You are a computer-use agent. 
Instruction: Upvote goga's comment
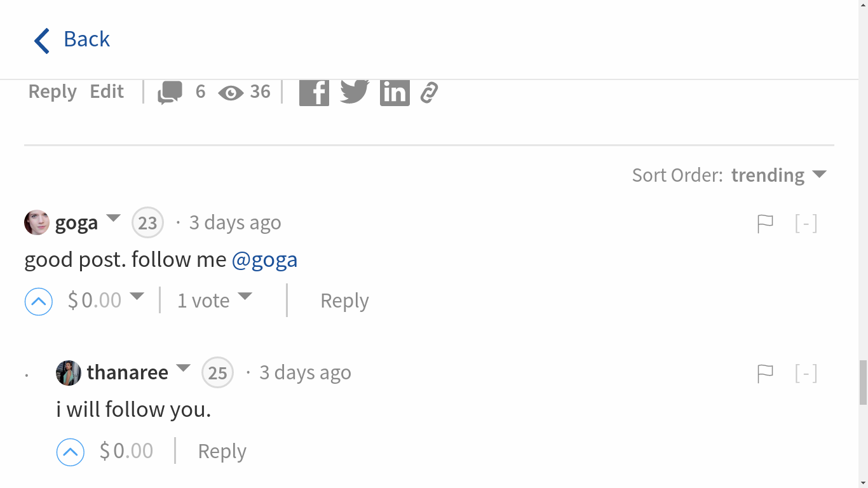click(x=38, y=301)
